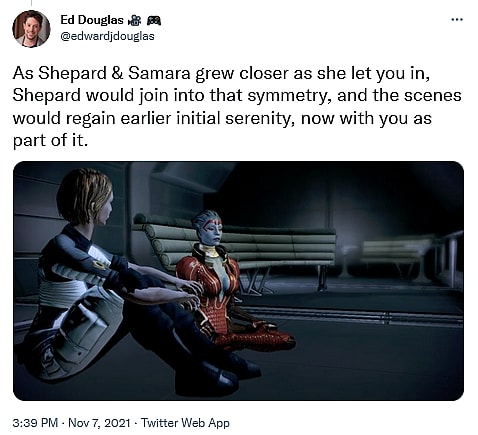Click the game controller emoji beside the name
The width and height of the screenshot is (478, 435).
click(x=154, y=21)
